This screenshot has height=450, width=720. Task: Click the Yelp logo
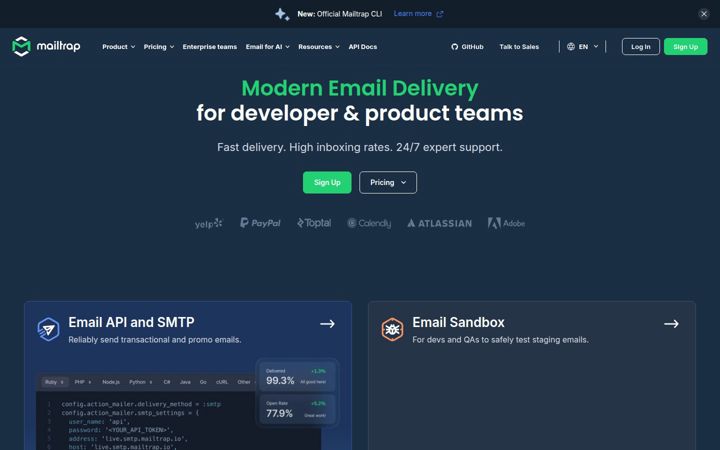[x=208, y=224]
